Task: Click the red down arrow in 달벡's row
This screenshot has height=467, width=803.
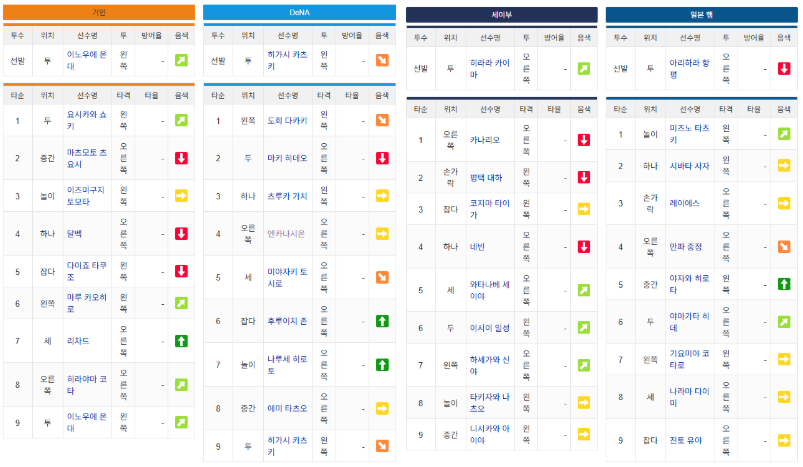Action: click(x=181, y=234)
